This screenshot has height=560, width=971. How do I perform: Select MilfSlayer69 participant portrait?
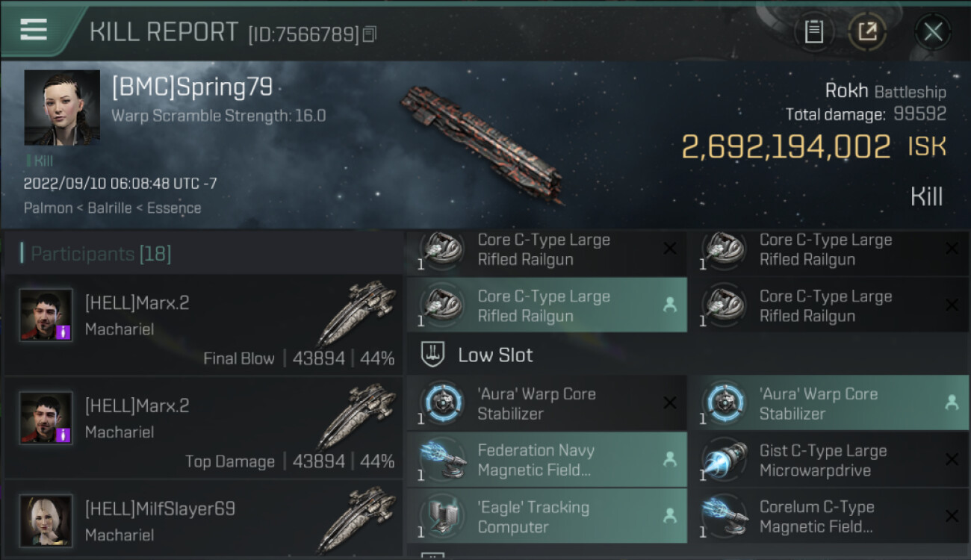coord(46,520)
